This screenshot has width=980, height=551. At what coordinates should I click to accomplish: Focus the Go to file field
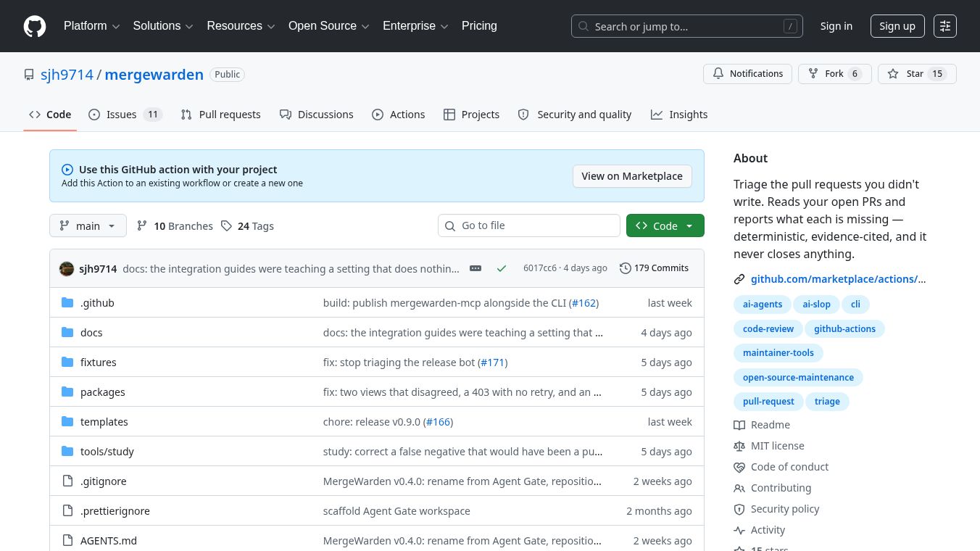pyautogui.click(x=529, y=225)
